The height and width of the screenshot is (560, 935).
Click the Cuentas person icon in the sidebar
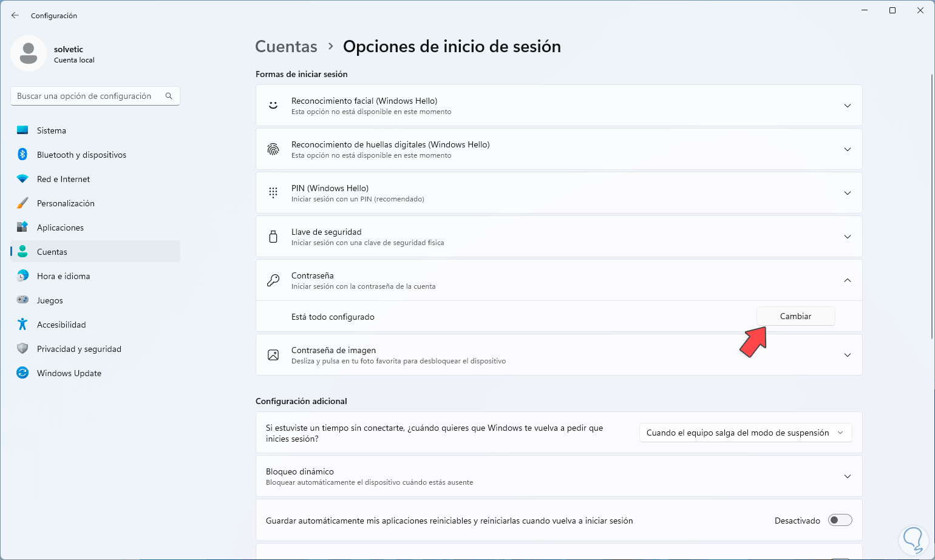(x=22, y=252)
